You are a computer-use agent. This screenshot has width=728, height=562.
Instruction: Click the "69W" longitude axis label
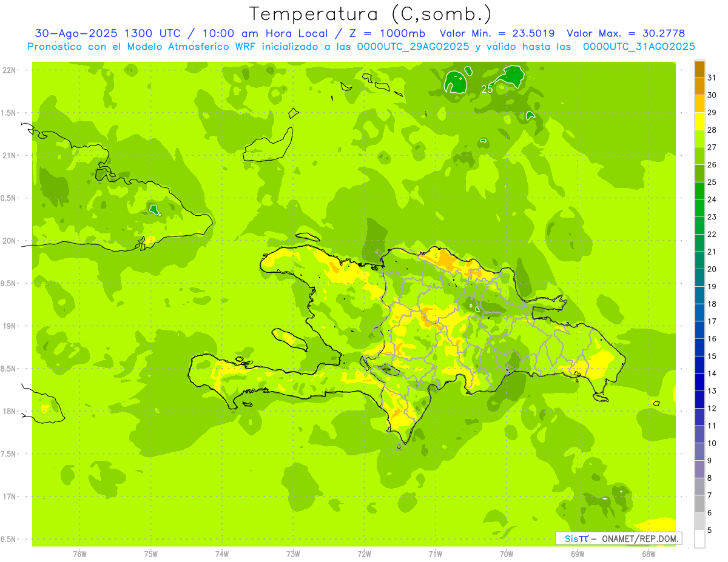(x=578, y=554)
